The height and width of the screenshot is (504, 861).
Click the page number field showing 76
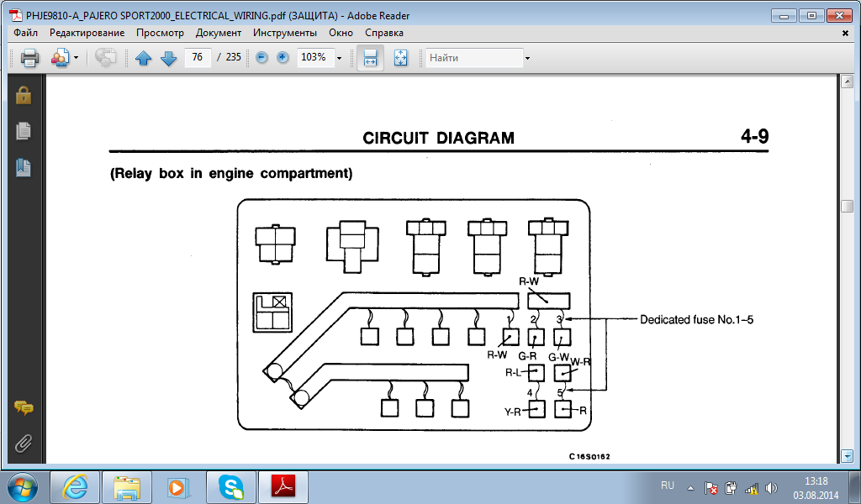[198, 58]
